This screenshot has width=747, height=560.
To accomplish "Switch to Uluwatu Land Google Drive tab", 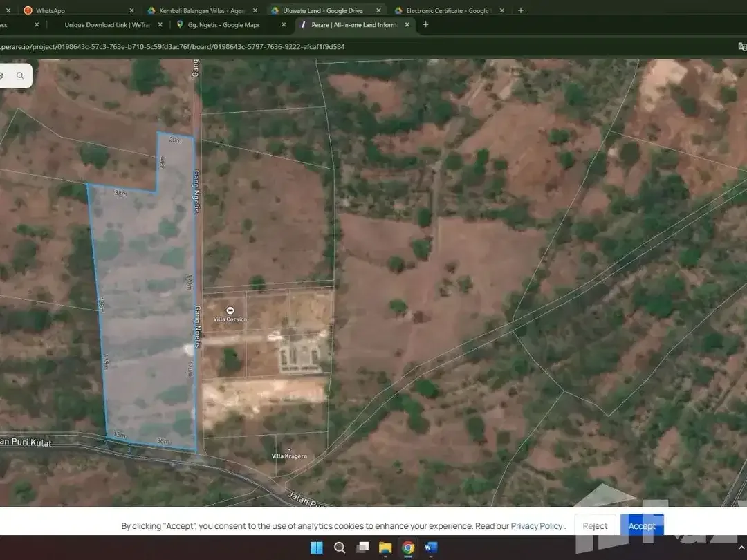I will coord(322,10).
